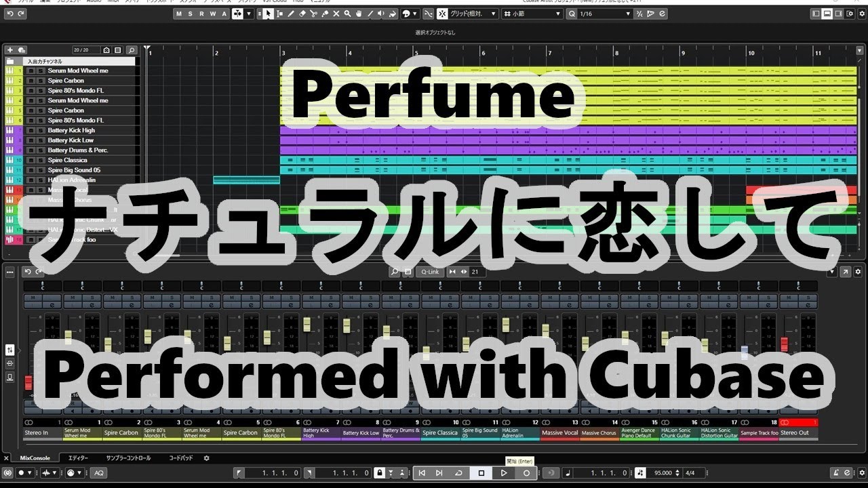Toggle lower zone visibility button
Viewport: 868px width, 488px height.
[827, 14]
